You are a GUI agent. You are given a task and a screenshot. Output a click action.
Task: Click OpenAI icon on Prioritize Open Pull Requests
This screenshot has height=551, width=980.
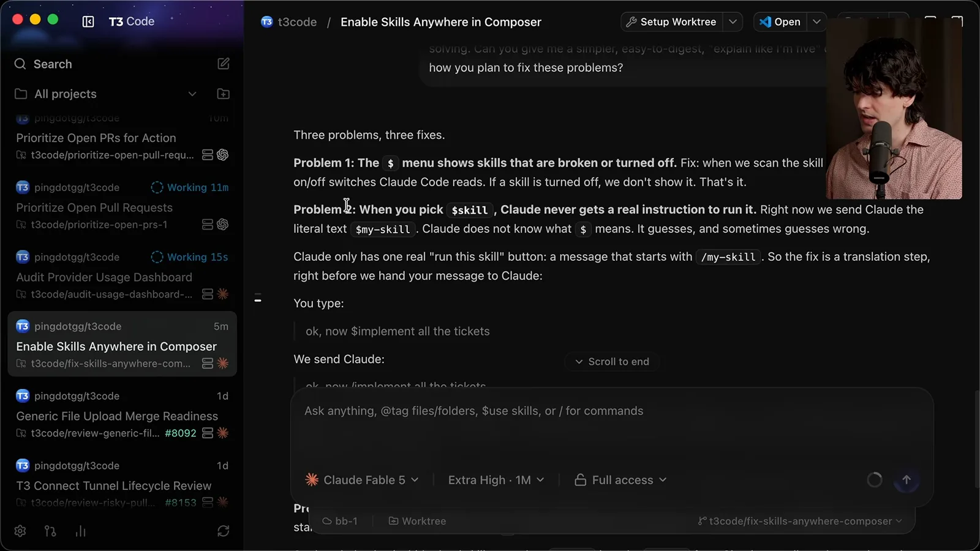pos(223,225)
